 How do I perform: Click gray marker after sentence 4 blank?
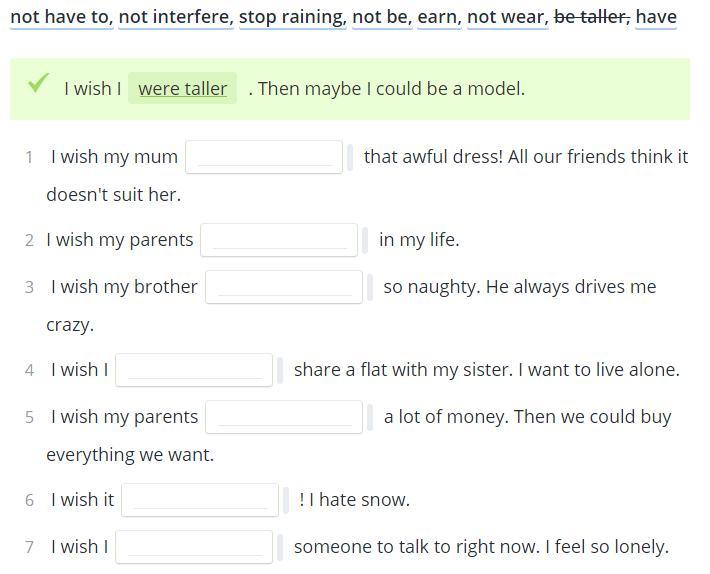[280, 370]
